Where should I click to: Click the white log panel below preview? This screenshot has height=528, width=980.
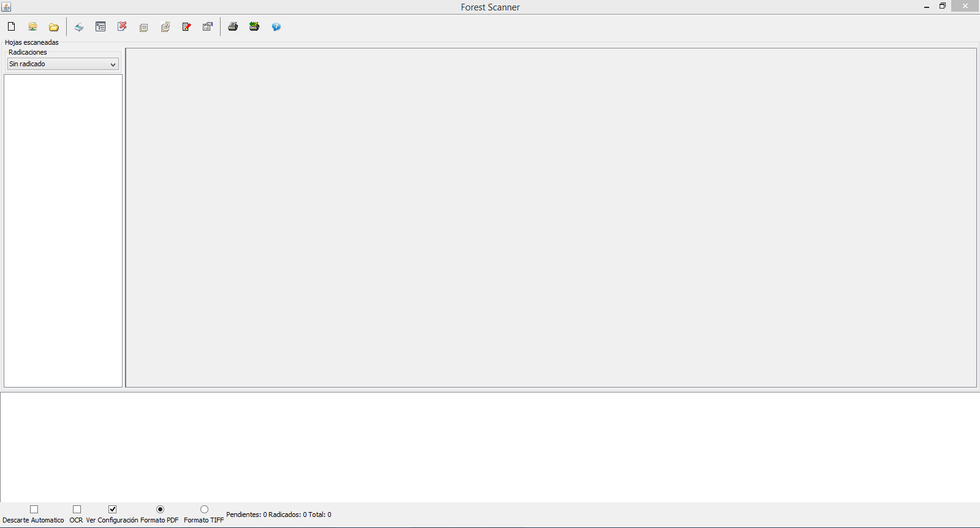[490, 447]
